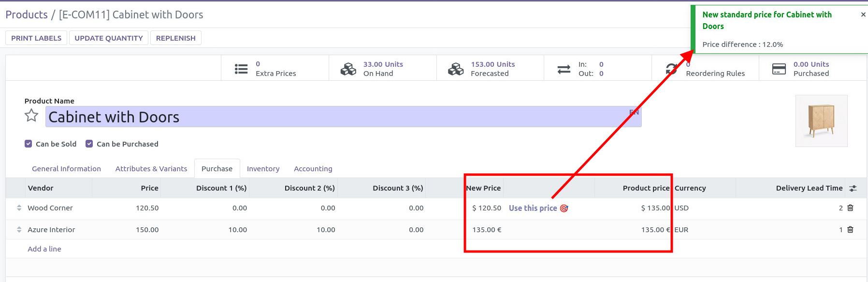The width and height of the screenshot is (868, 282).
Task: Sort by Price column header
Action: tap(127, 188)
